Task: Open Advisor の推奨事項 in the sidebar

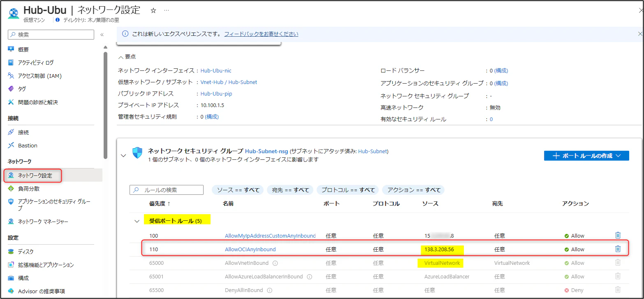Action: point(42,291)
